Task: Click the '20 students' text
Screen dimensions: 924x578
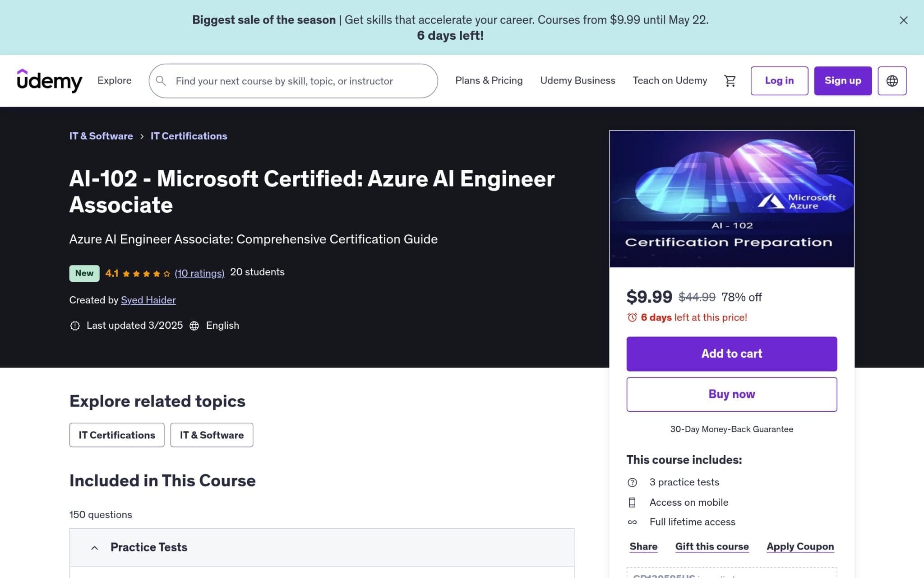Action: click(257, 272)
